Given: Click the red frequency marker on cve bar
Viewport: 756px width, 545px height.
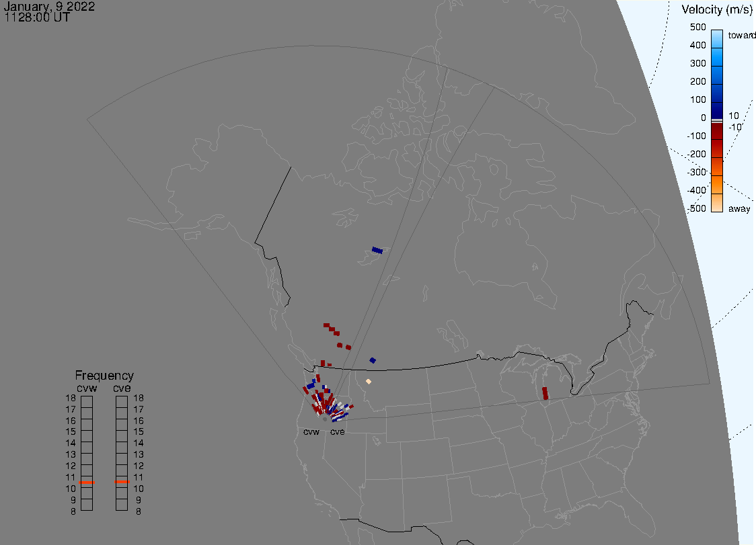Looking at the screenshot, I should point(122,482).
